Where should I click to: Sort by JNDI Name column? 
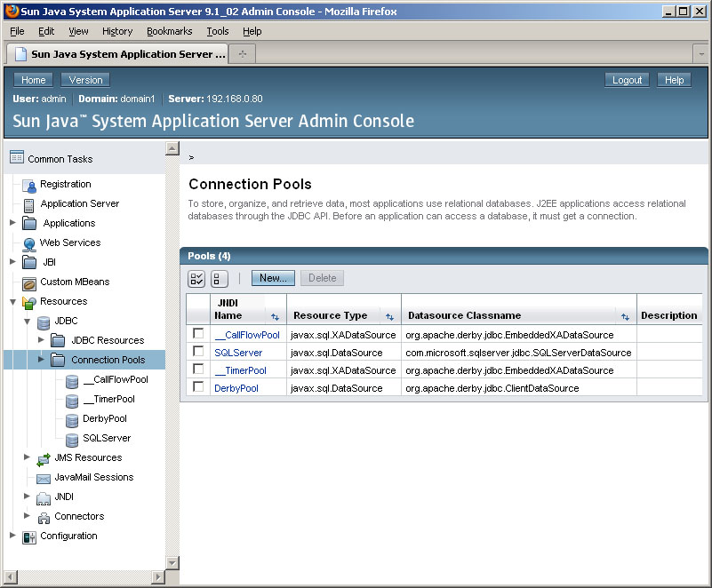tap(275, 317)
